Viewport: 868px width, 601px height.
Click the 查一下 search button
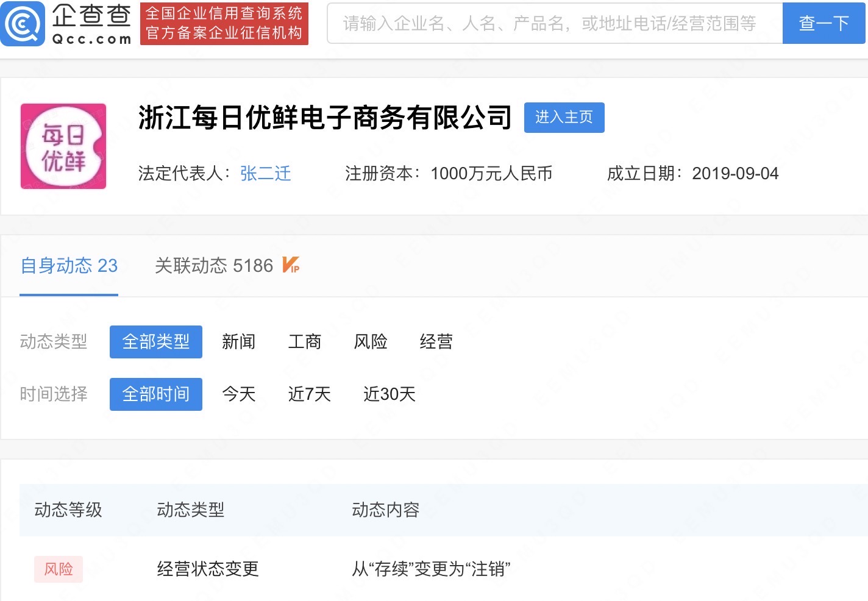(824, 23)
